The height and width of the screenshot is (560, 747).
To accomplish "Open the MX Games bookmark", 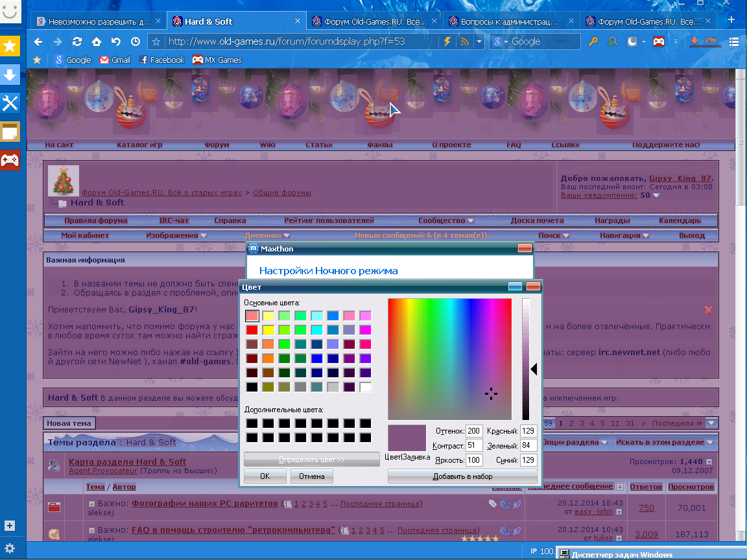I will (x=217, y=60).
